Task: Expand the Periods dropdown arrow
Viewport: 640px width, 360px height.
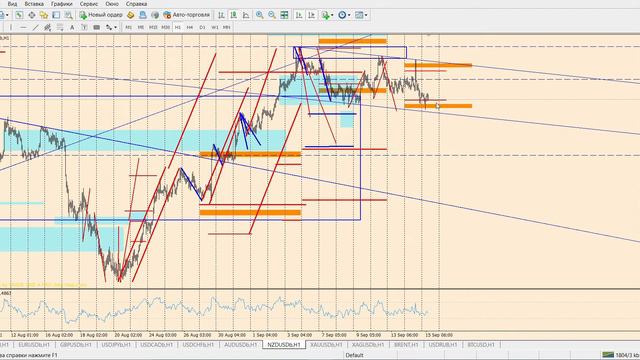Action: click(349, 15)
